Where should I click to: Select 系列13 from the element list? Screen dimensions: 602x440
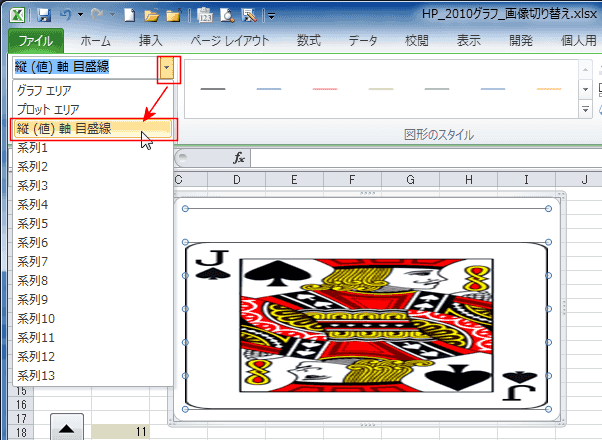pyautogui.click(x=93, y=375)
